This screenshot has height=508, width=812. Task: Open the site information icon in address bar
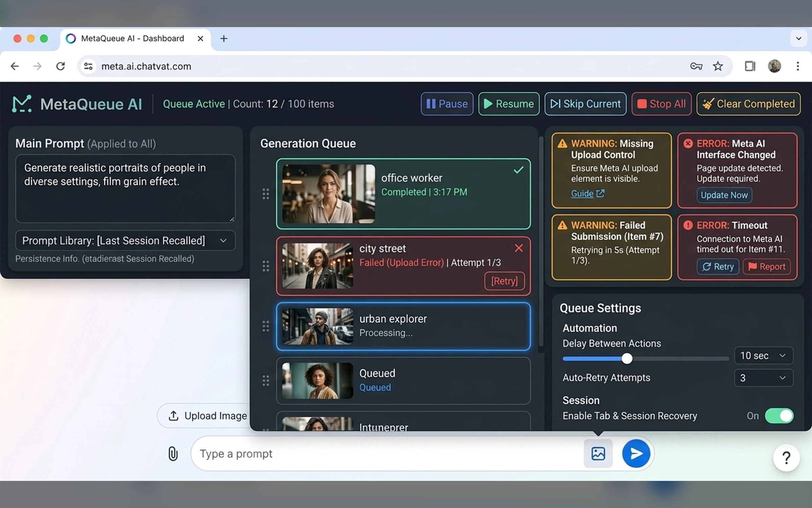(x=88, y=66)
